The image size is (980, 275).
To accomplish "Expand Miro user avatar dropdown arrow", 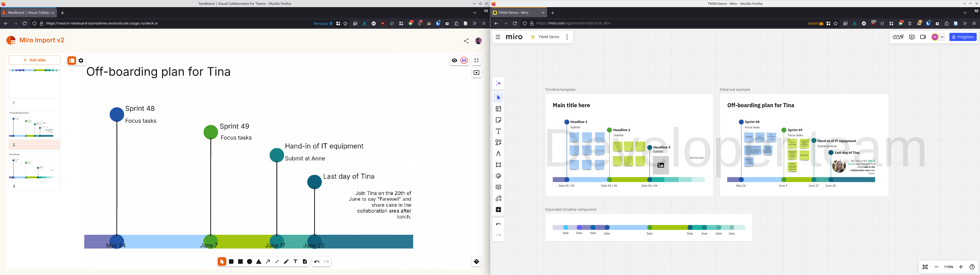I will [x=942, y=37].
